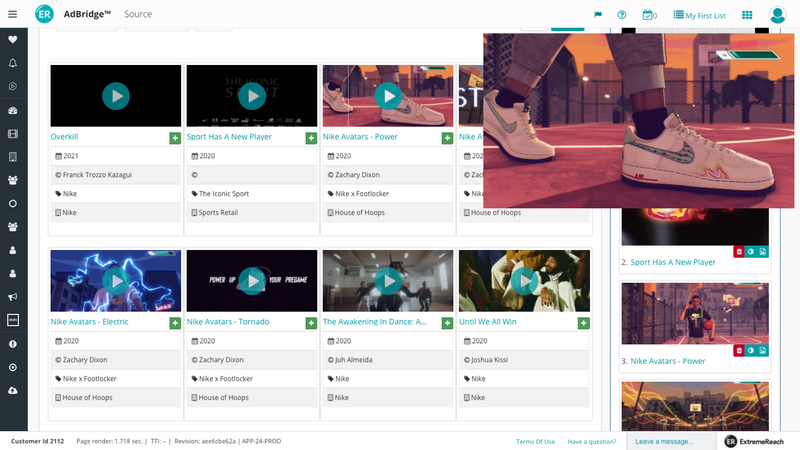Open the film strip icon in sidebar

[13, 134]
